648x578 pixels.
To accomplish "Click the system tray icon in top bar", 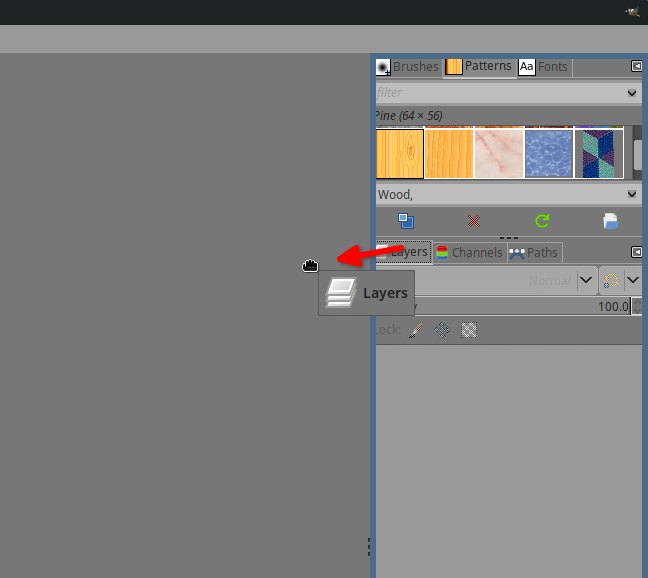I will click(x=632, y=12).
